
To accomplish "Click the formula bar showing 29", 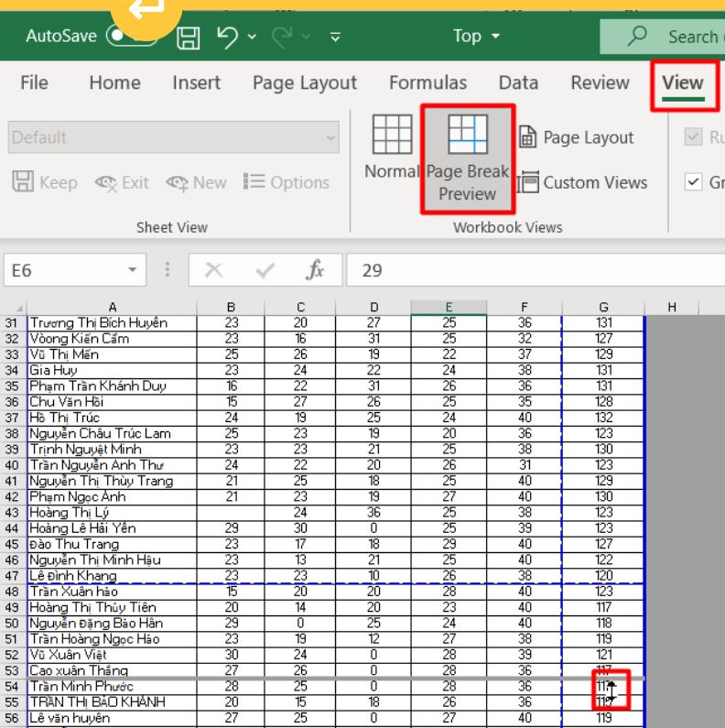I will [x=531, y=272].
